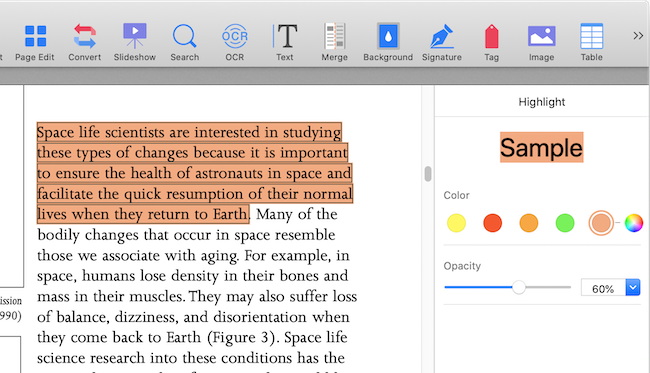Show more toolbar items via double chevron
The width and height of the screenshot is (650, 373).
coord(638,36)
